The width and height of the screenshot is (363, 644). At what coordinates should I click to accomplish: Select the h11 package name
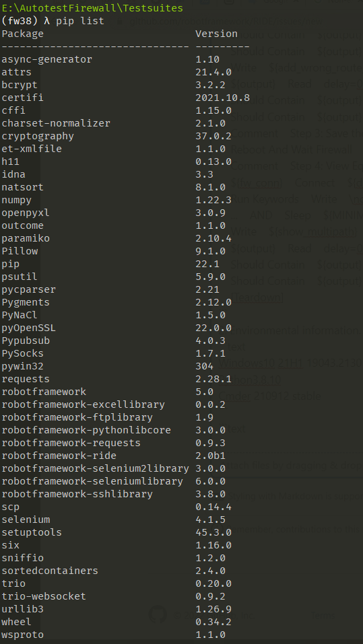(11, 162)
